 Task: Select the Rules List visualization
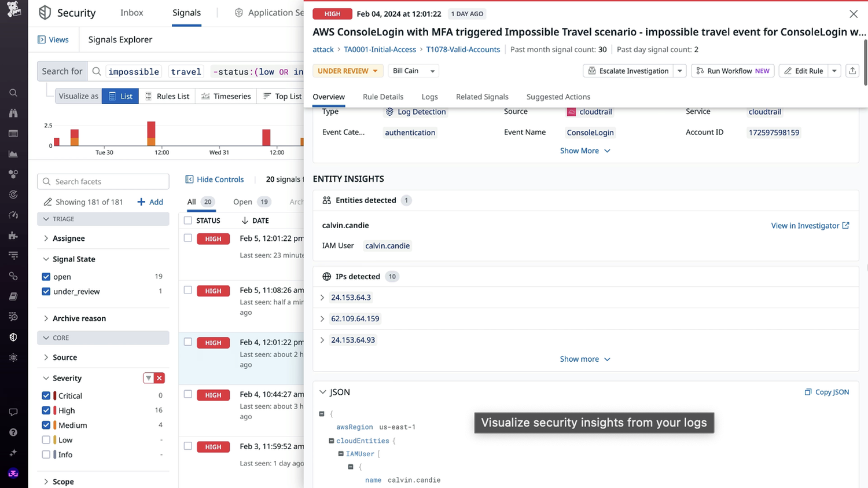pyautogui.click(x=167, y=96)
